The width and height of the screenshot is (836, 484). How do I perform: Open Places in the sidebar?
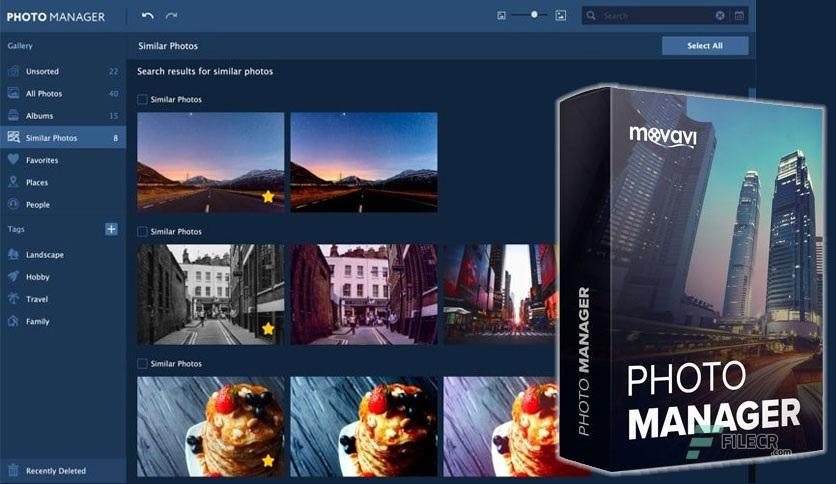click(63, 182)
